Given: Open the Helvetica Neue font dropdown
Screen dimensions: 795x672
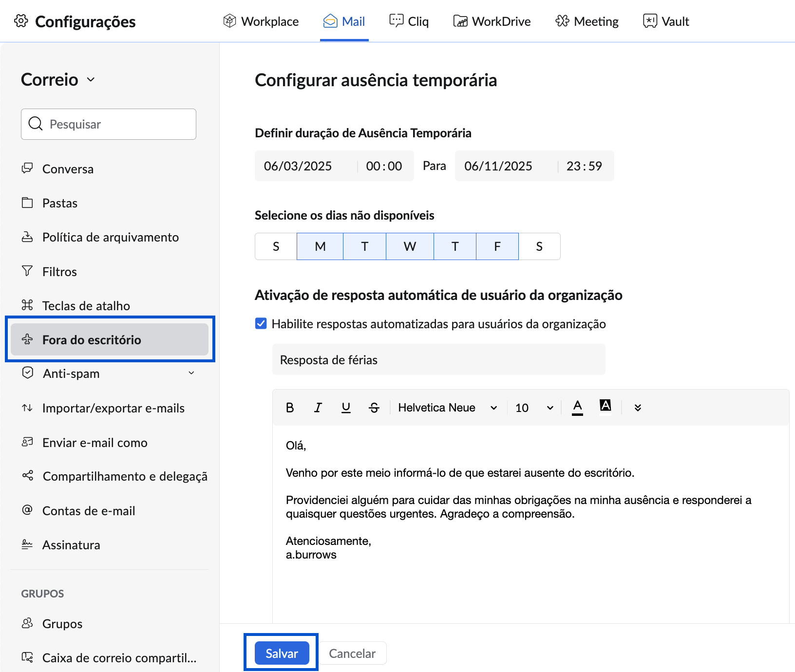Looking at the screenshot, I should 447,408.
